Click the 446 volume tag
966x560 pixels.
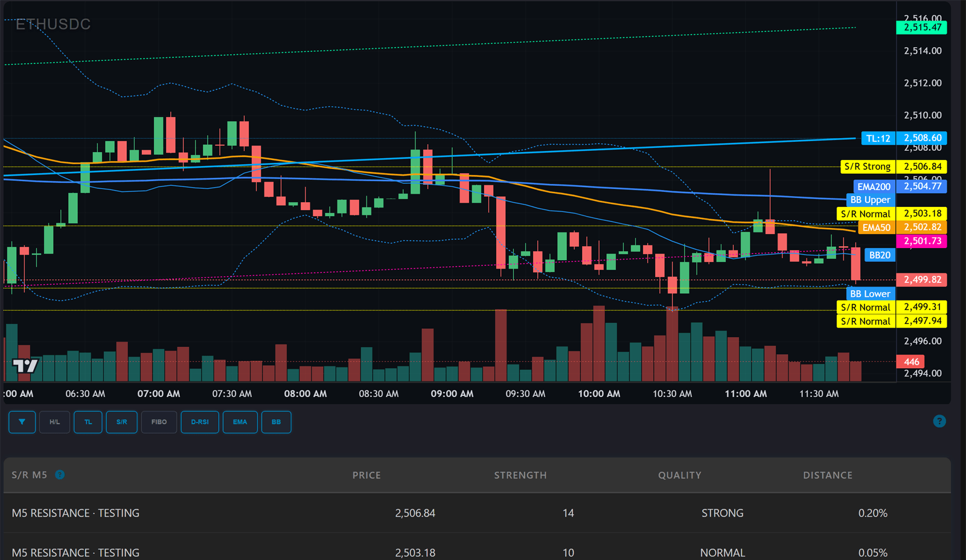click(911, 362)
